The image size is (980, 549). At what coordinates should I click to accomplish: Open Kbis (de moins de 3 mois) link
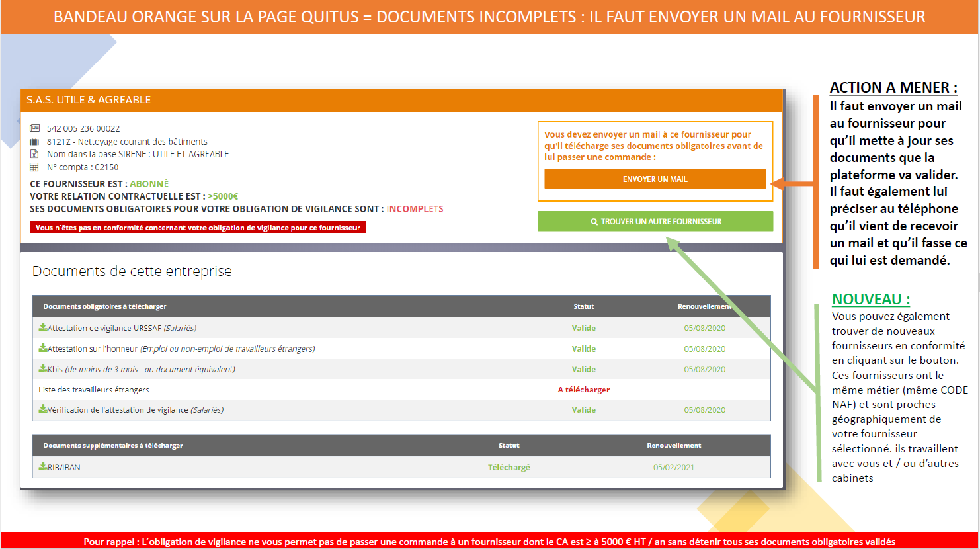(142, 369)
